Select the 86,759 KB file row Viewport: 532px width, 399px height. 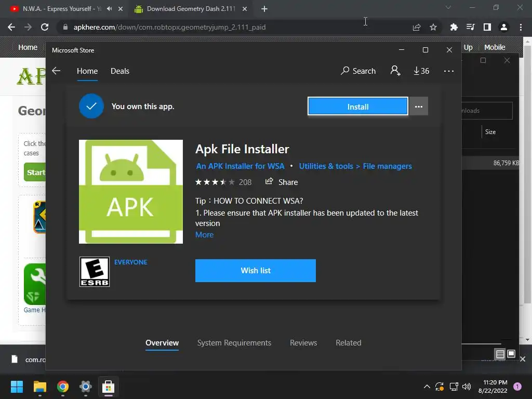pos(490,163)
